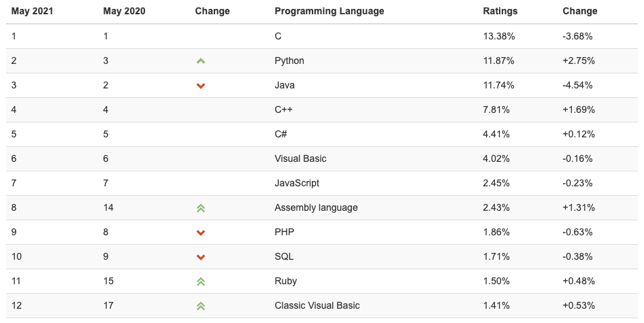Select the May 2021 column header
Image resolution: width=644 pixels, height=323 pixels.
coord(32,11)
